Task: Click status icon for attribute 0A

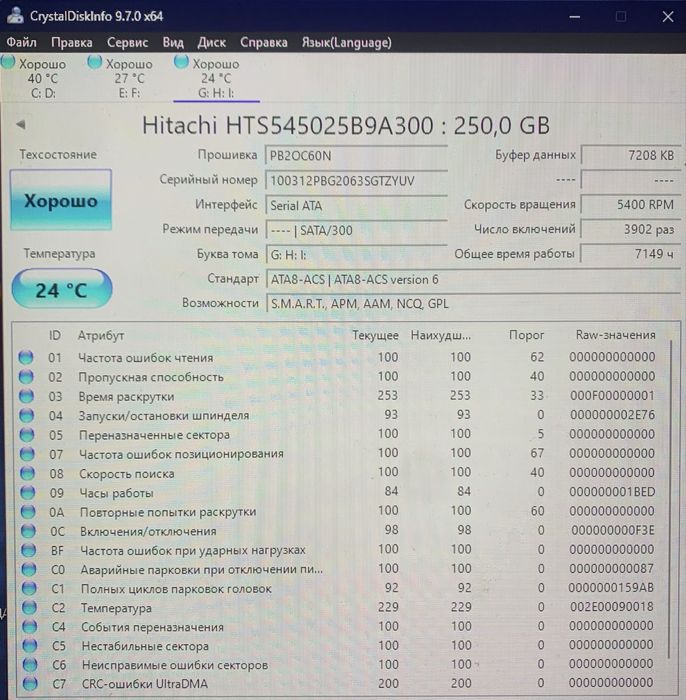Action: coord(28,512)
